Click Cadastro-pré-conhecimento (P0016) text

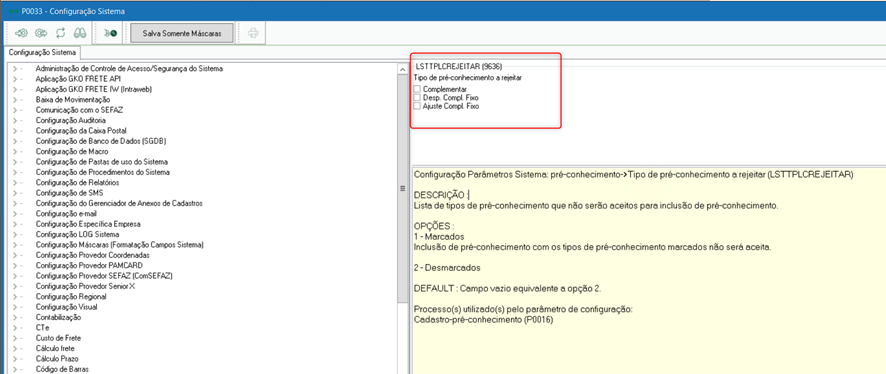click(483, 320)
